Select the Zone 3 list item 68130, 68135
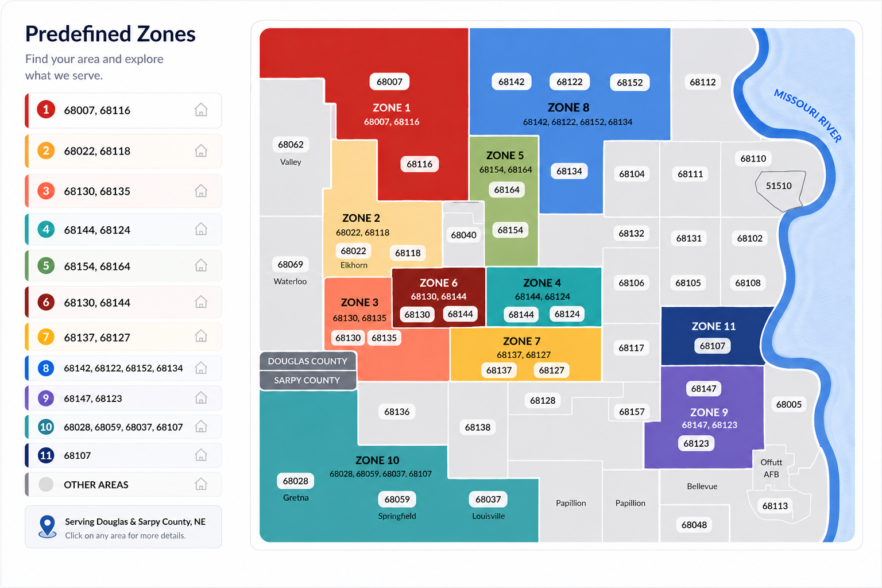 click(x=123, y=191)
